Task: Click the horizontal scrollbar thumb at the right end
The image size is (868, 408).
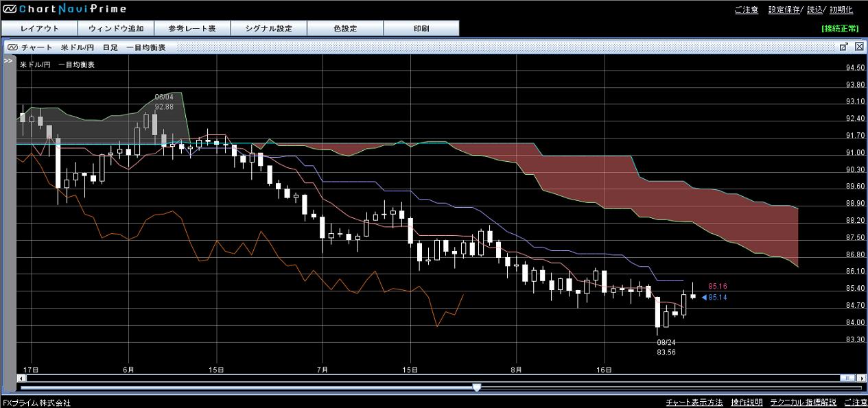Action: [x=848, y=378]
